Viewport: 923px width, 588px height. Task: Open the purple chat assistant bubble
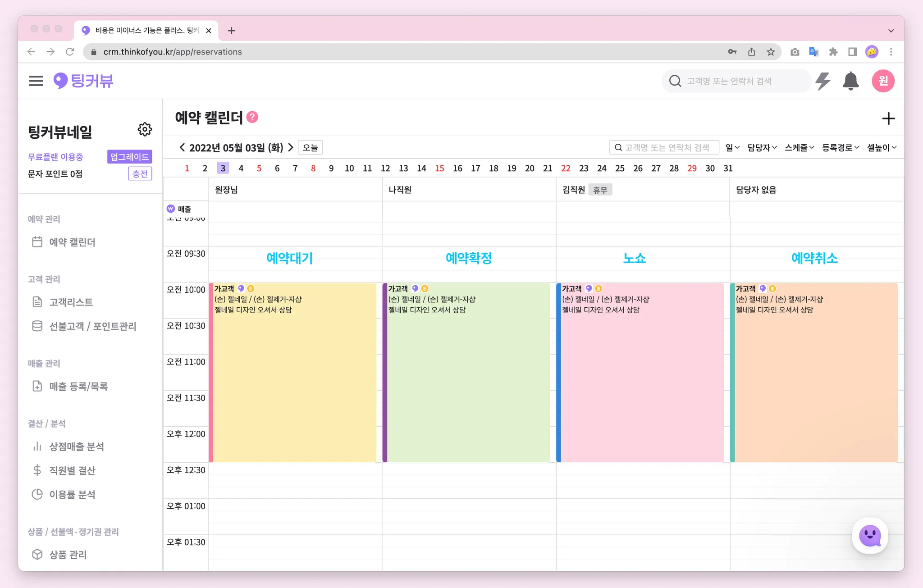click(x=869, y=536)
